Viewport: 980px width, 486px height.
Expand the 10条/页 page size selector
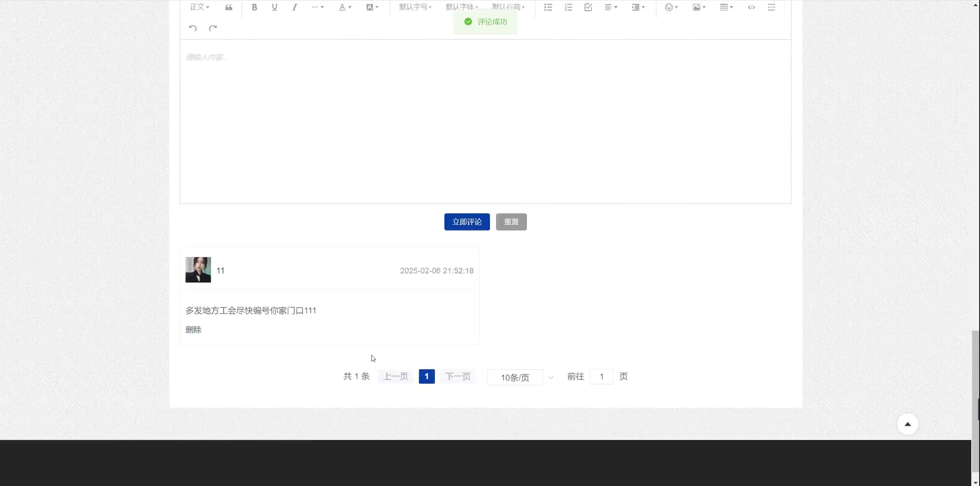[x=520, y=377]
